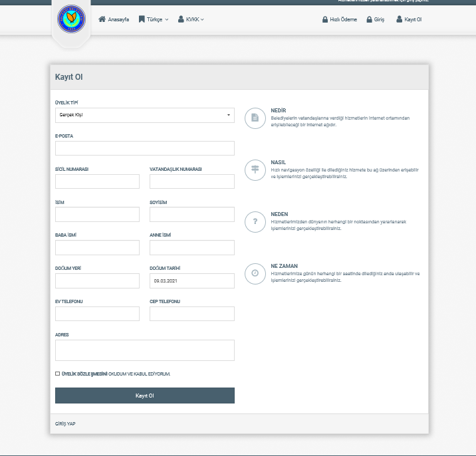
Task: Click the lock icon next to Giriş
Action: tap(369, 19)
